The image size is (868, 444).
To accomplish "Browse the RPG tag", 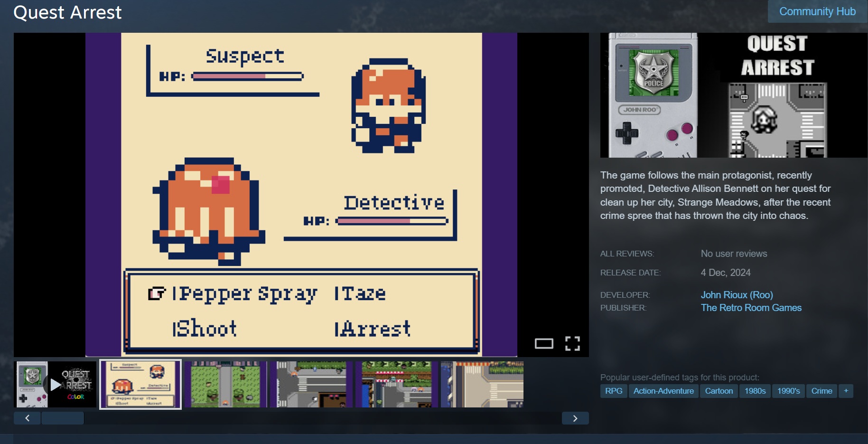I will [x=614, y=391].
